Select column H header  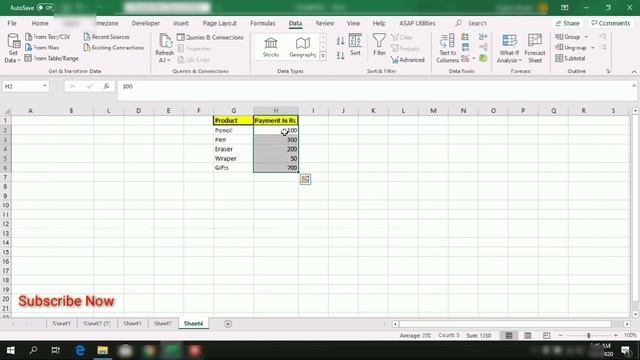pos(276,111)
